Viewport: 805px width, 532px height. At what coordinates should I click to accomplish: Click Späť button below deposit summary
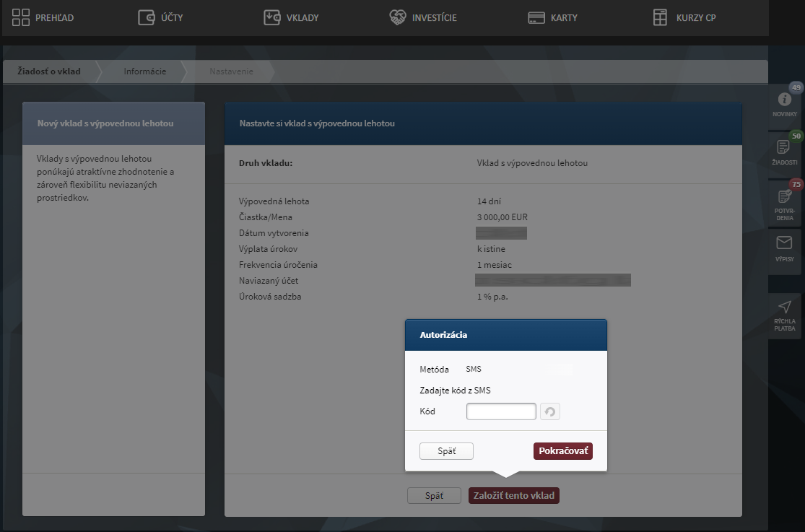click(434, 496)
